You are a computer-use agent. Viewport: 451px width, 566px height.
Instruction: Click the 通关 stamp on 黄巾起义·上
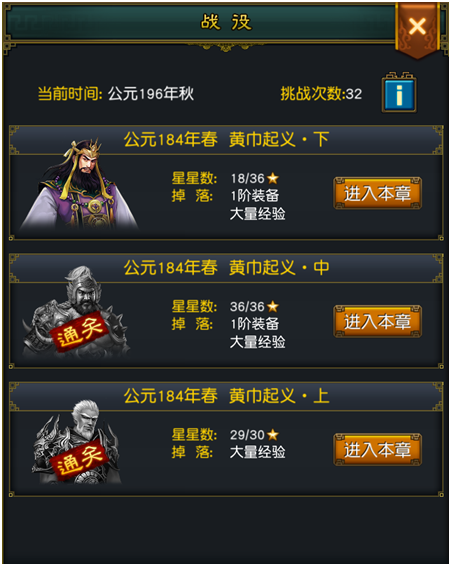pyautogui.click(x=79, y=460)
